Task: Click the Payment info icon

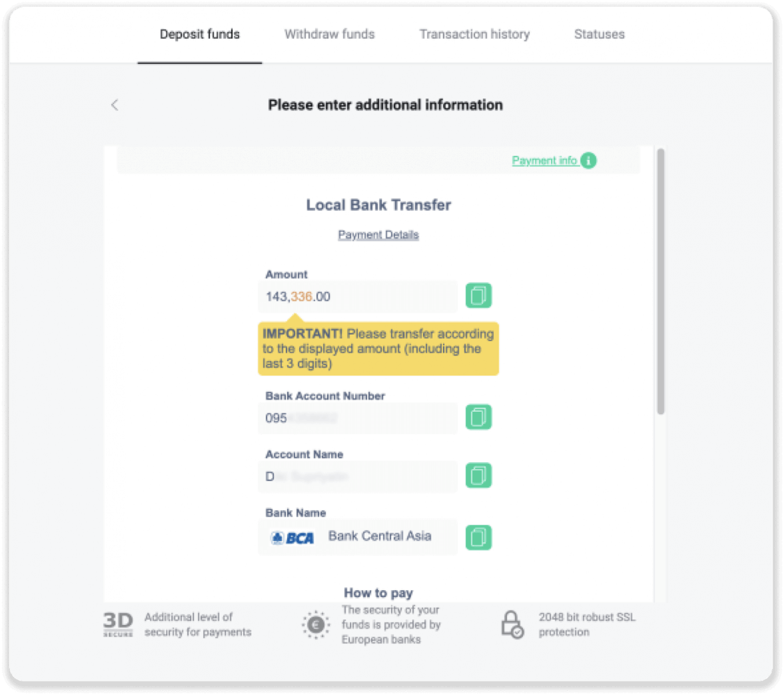Action: [588, 160]
